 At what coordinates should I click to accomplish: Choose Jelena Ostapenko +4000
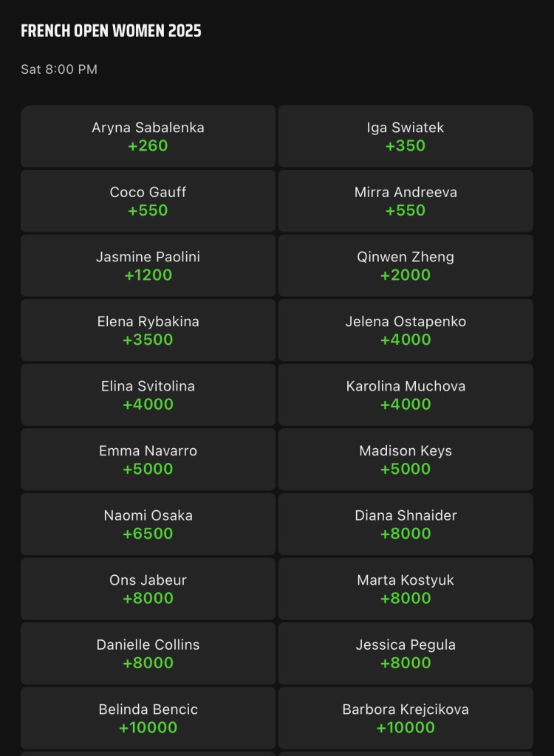coord(406,330)
